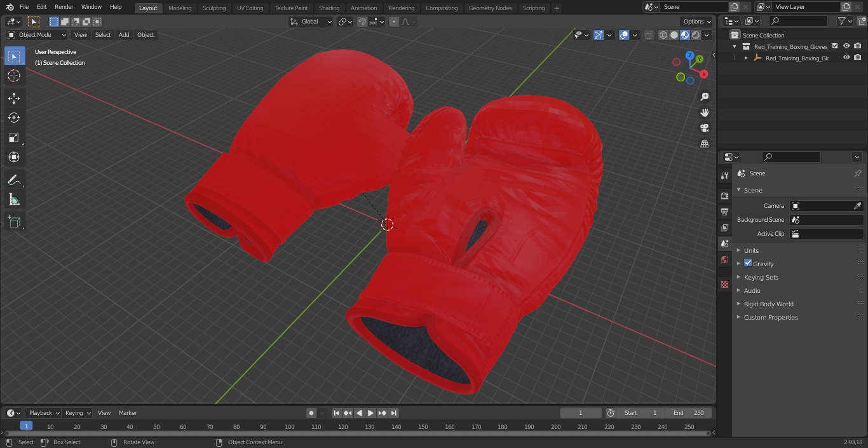Choose the Transform tool

pyautogui.click(x=14, y=157)
